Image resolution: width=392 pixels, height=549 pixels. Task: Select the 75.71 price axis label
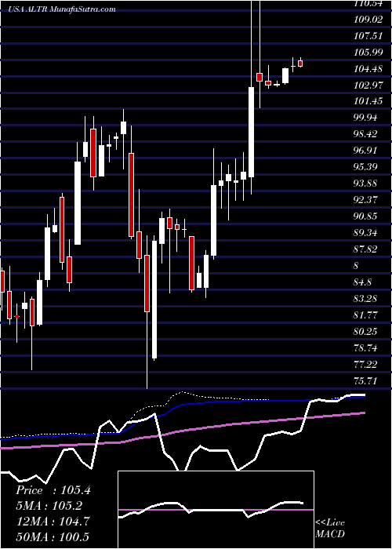click(x=365, y=380)
